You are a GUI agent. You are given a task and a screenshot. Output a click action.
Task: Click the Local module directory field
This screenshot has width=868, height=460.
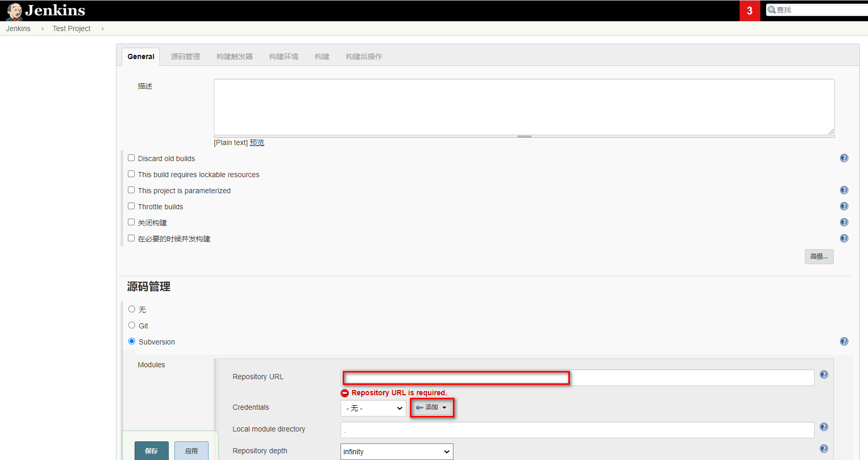pyautogui.click(x=578, y=430)
